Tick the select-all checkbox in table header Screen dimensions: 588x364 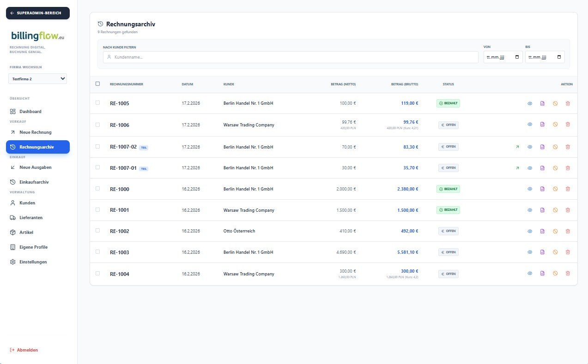click(x=97, y=84)
